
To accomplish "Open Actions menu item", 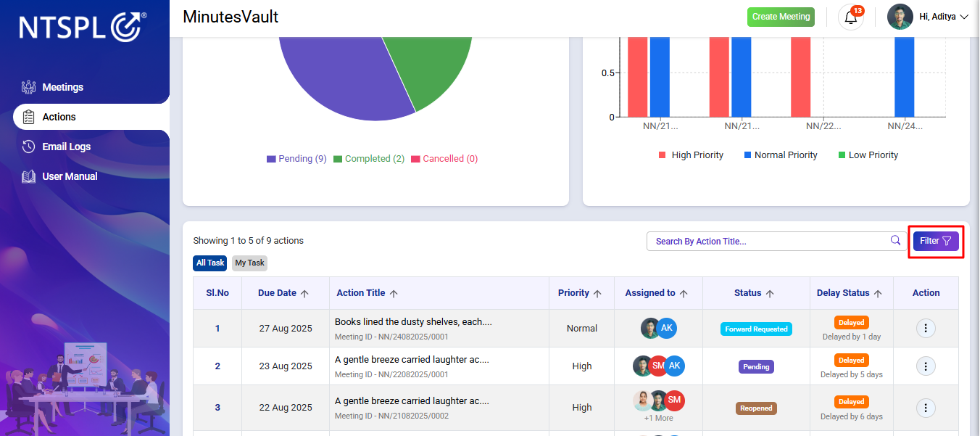I will 91,117.
